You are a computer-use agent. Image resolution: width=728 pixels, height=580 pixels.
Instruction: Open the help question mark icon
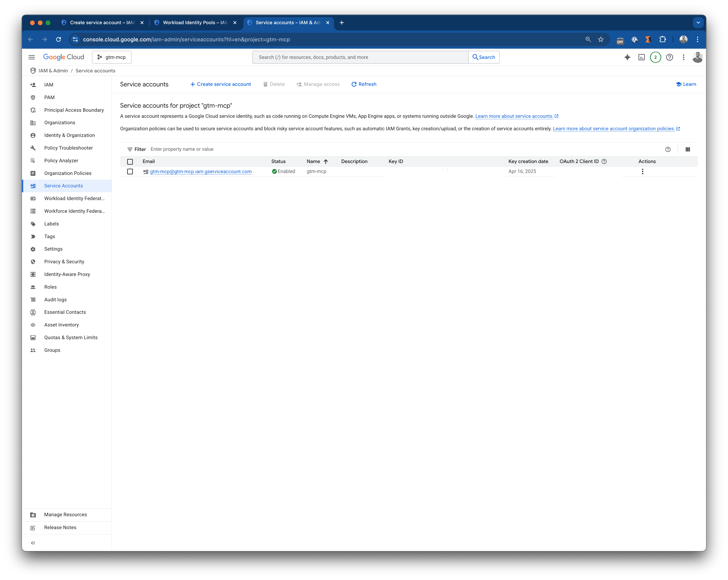(670, 57)
